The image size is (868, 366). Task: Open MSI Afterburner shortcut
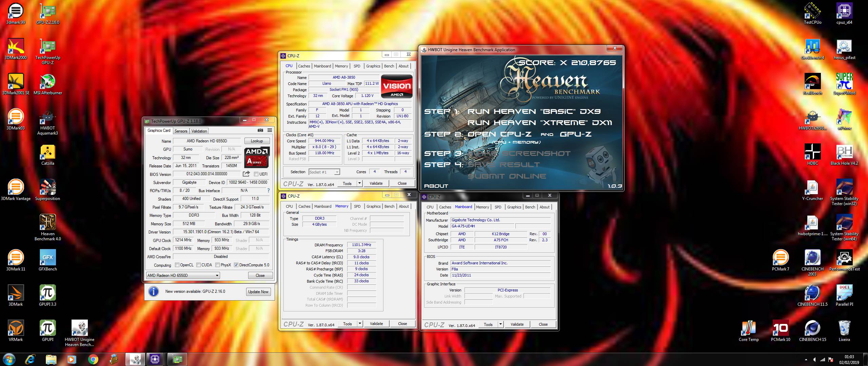[x=47, y=84]
